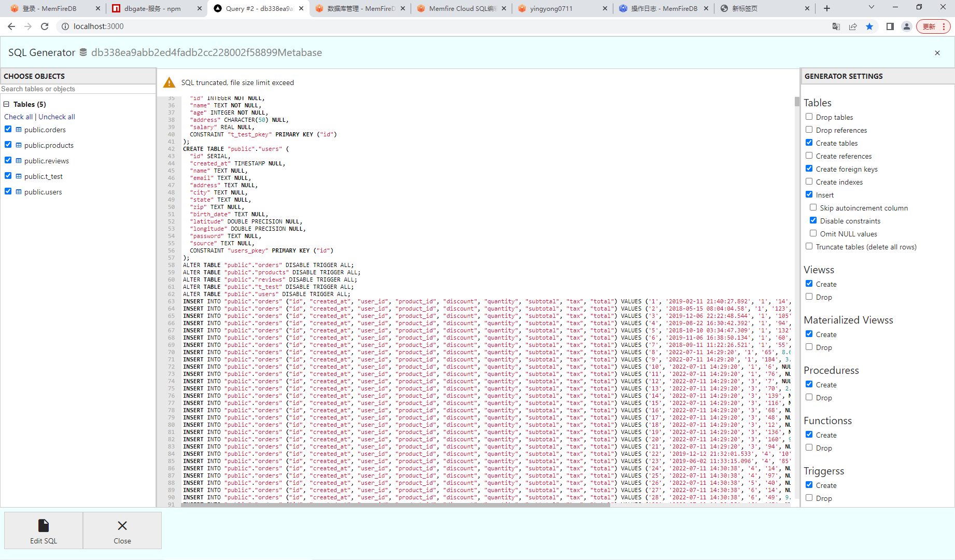Toggle the Insert checkbox
955x560 pixels.
[x=809, y=194]
